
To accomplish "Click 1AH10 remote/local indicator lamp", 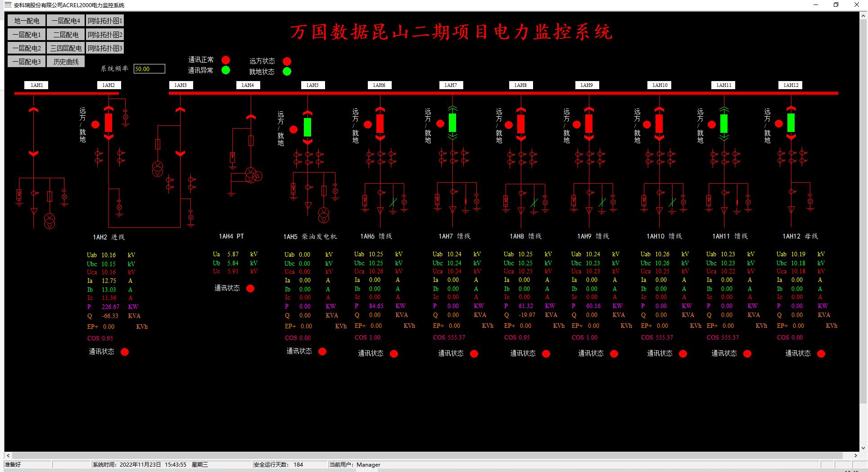I will [x=647, y=125].
